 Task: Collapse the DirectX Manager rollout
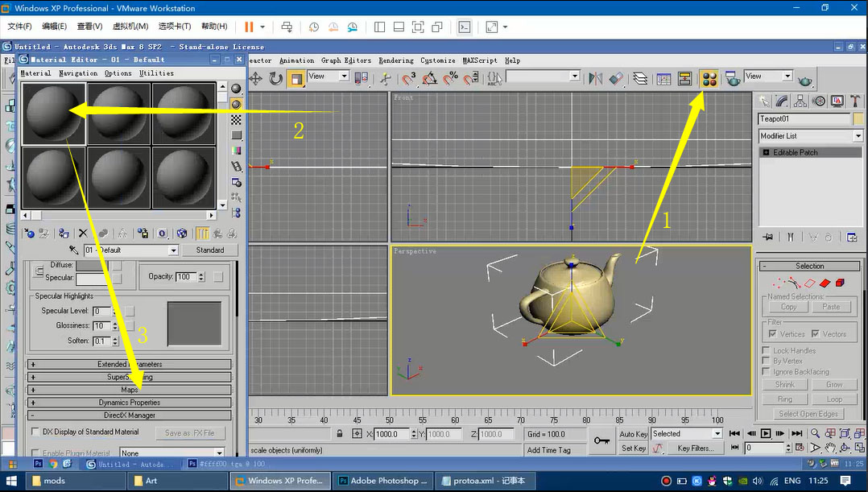[x=130, y=415]
